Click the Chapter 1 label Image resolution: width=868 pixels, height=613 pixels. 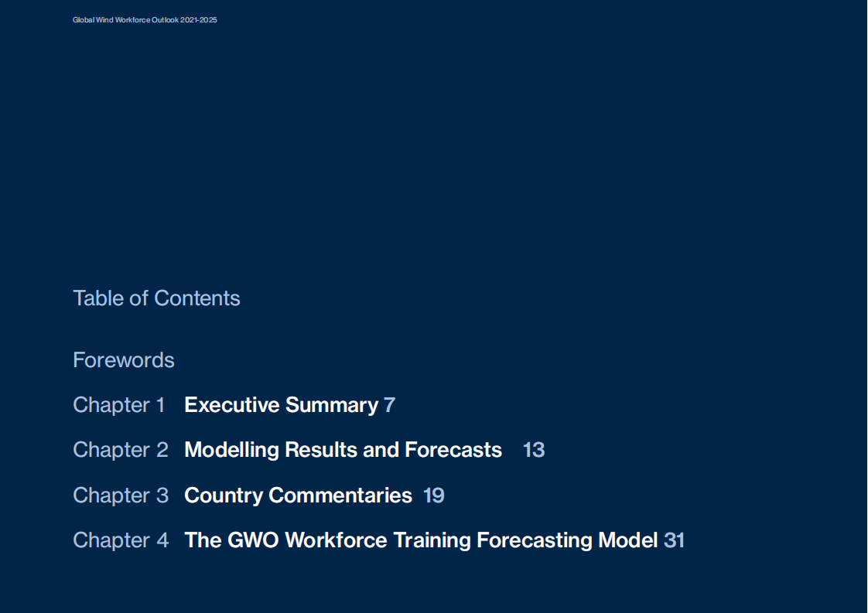(x=119, y=405)
